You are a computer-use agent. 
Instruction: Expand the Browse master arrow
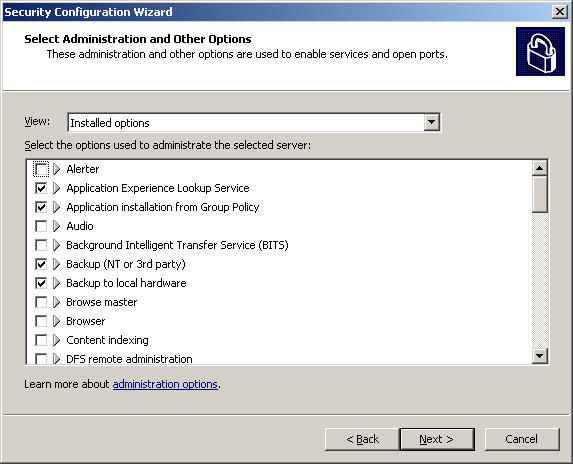tap(56, 302)
